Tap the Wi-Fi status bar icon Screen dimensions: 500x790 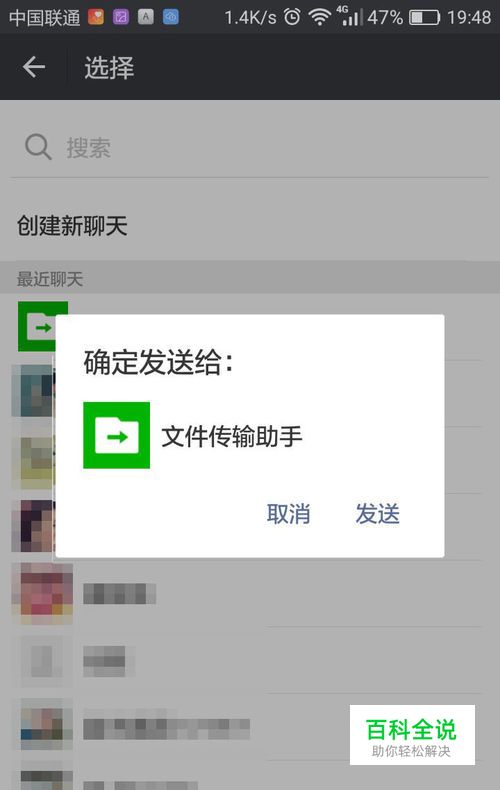(319, 18)
